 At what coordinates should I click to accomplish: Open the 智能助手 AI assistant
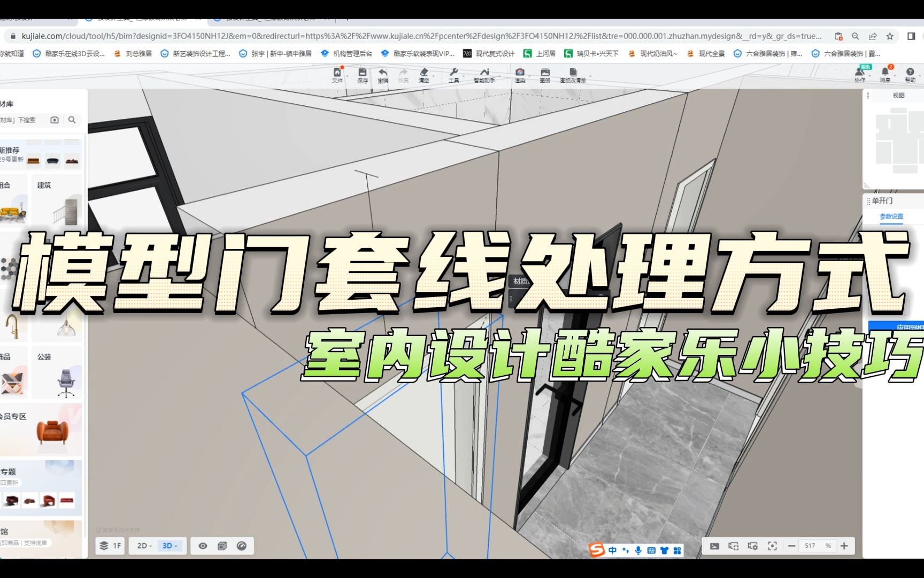coord(484,75)
